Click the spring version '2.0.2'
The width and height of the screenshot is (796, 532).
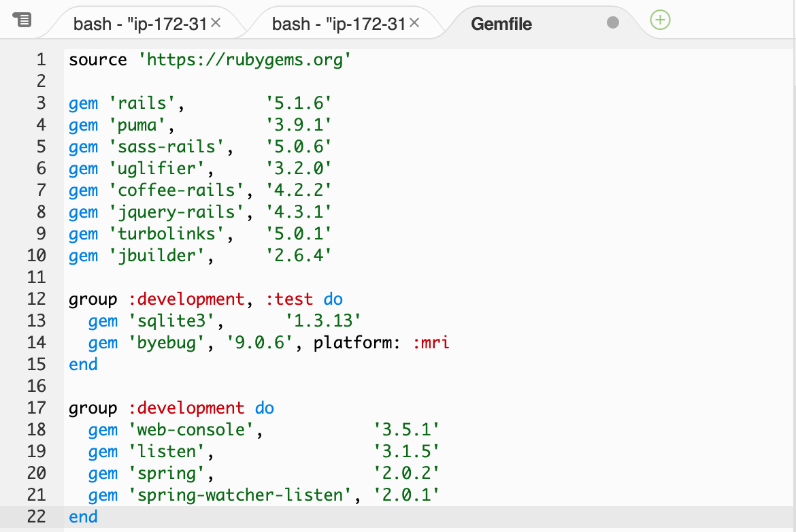(406, 473)
